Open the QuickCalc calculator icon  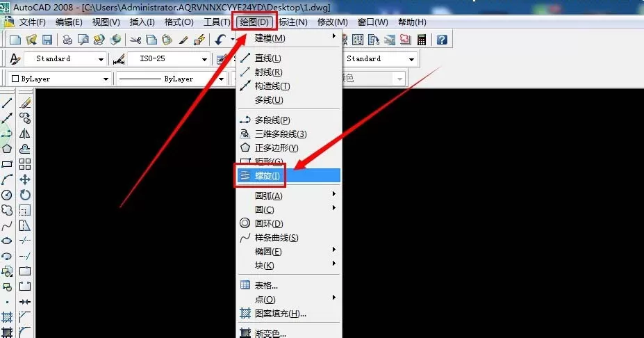click(422, 40)
